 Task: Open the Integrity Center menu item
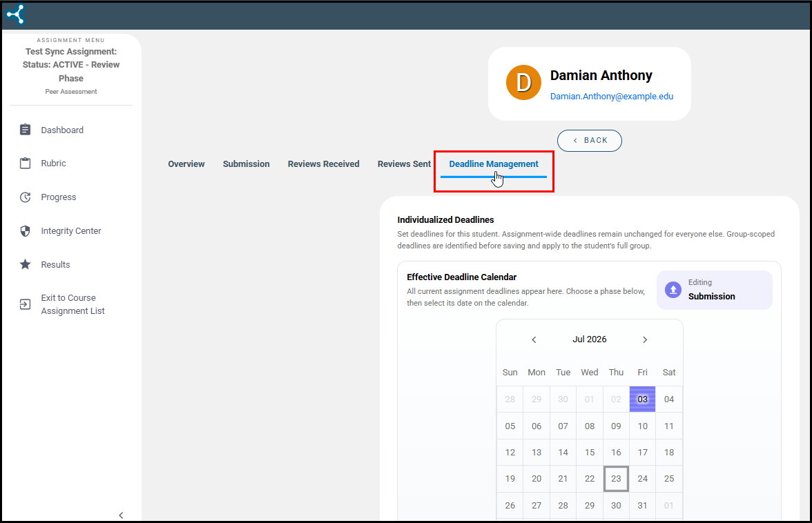point(71,230)
